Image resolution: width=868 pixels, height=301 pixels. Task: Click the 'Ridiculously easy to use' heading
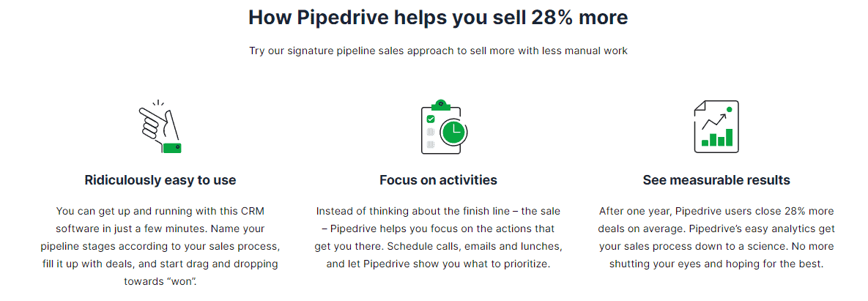(x=160, y=180)
